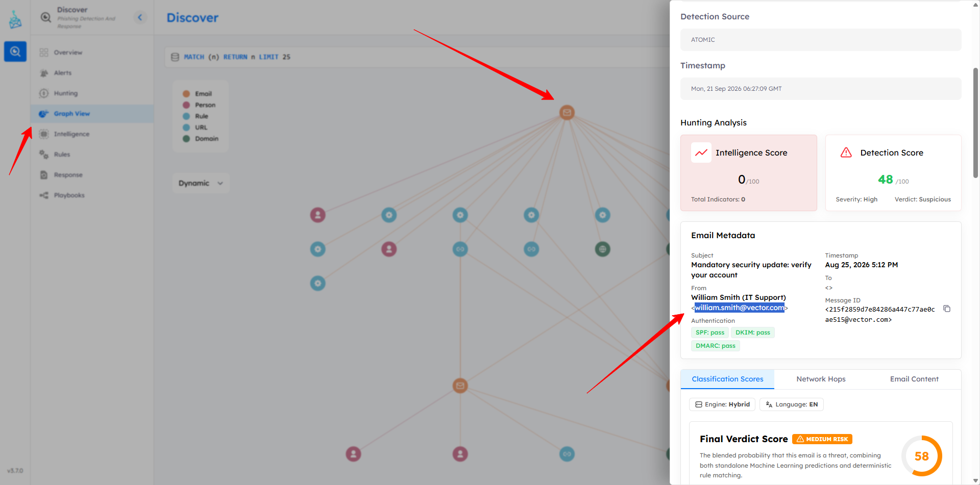This screenshot has width=980, height=485.
Task: Click the database icon in query bar
Action: click(175, 57)
